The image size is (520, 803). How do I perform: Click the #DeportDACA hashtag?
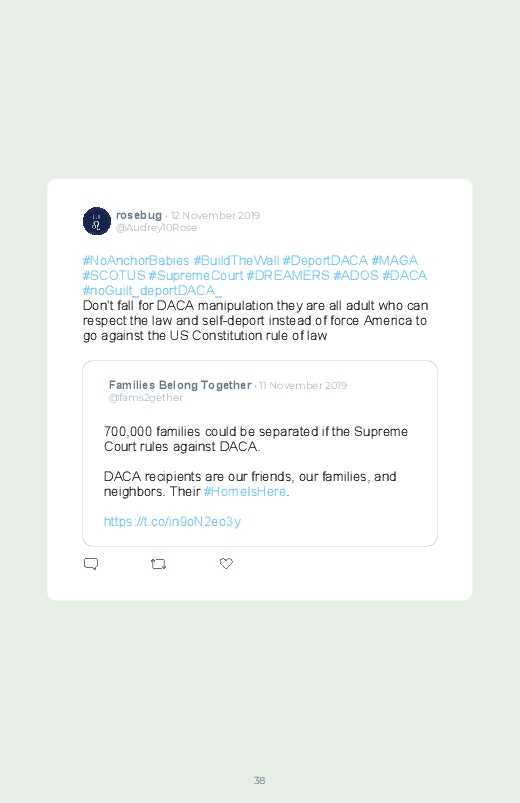325,260
